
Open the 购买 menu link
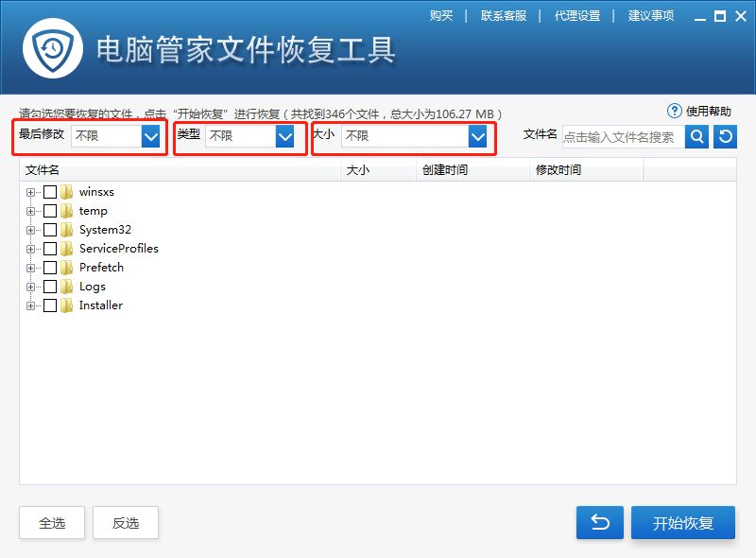[441, 16]
